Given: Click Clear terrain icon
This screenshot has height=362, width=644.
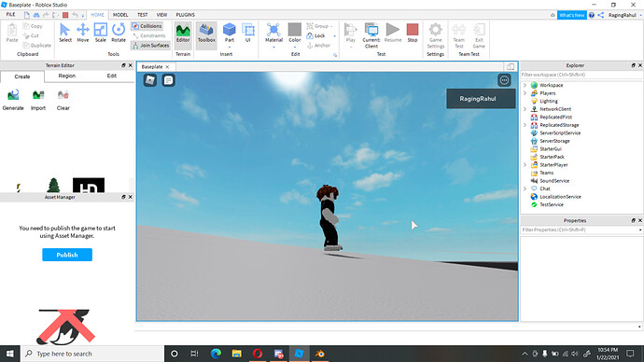Looking at the screenshot, I should [x=63, y=100].
